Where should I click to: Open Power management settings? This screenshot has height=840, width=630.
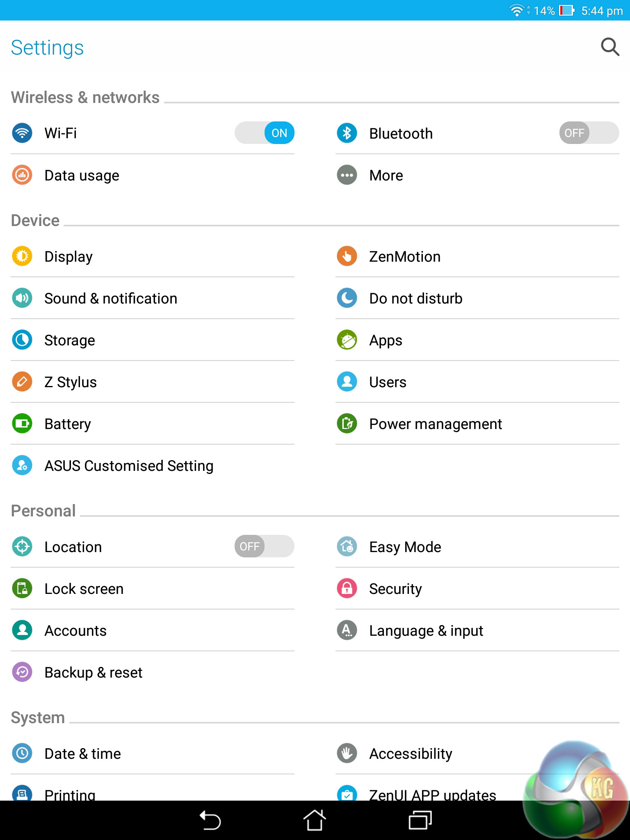click(435, 424)
